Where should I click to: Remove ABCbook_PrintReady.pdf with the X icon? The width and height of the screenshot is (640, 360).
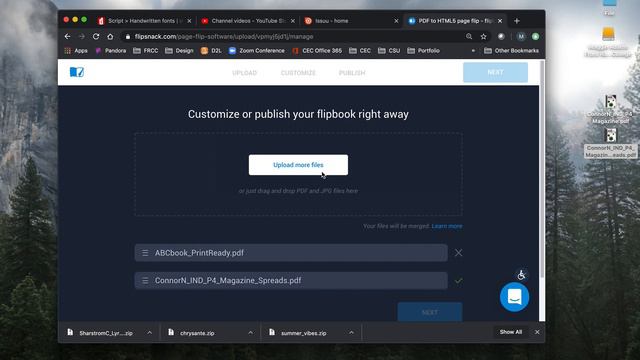(x=458, y=253)
